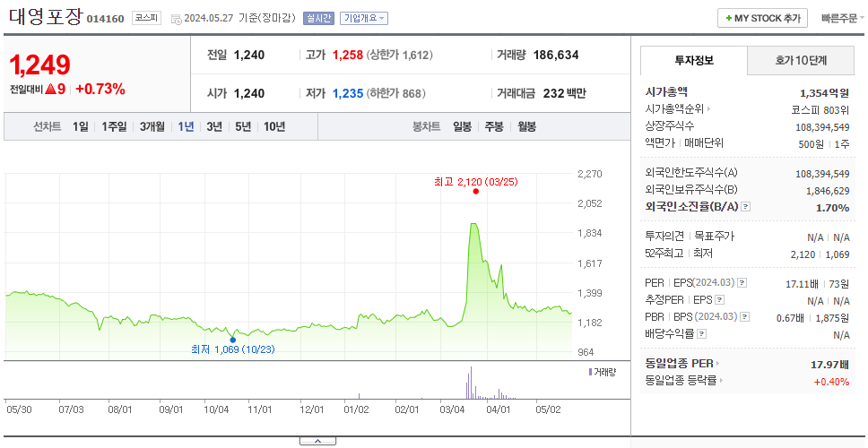
Task: Select the 3개월 line chart period
Action: point(152,126)
